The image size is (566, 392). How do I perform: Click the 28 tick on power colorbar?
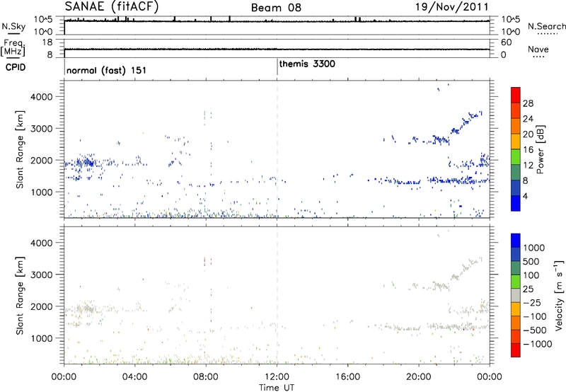[x=528, y=103]
